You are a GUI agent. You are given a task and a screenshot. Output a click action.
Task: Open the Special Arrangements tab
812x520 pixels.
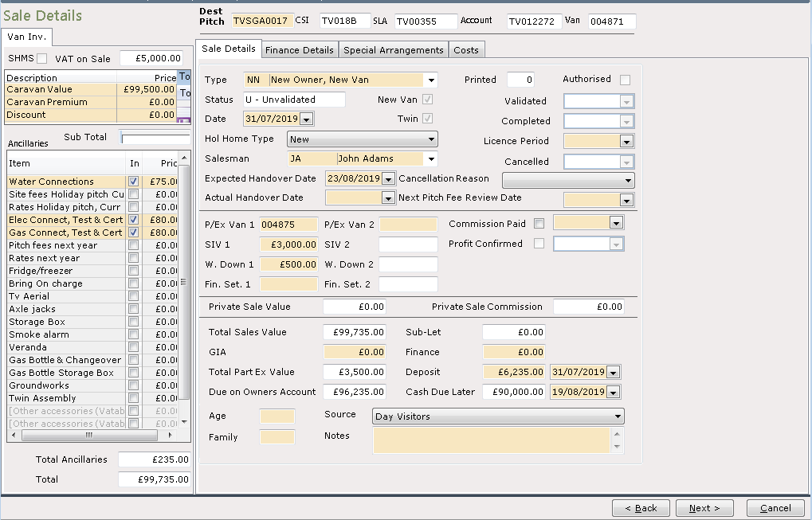[394, 50]
